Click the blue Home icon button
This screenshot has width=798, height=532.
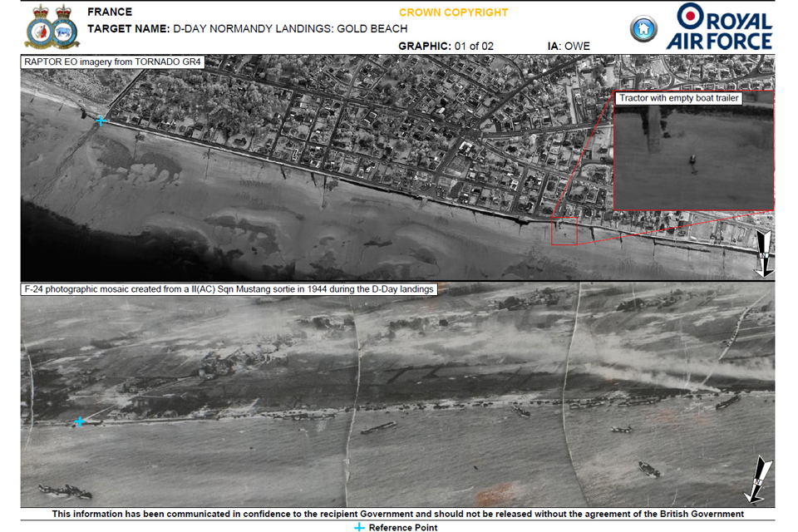pyautogui.click(x=642, y=28)
